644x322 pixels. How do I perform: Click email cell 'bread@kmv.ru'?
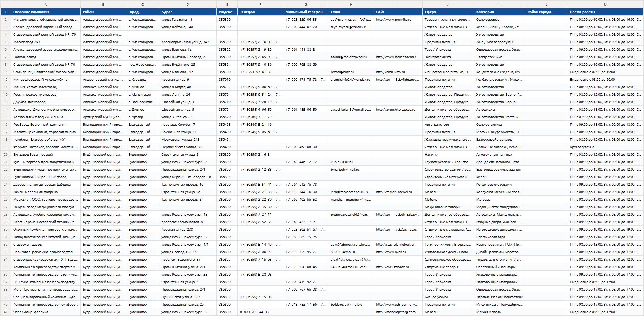[x=351, y=72]
